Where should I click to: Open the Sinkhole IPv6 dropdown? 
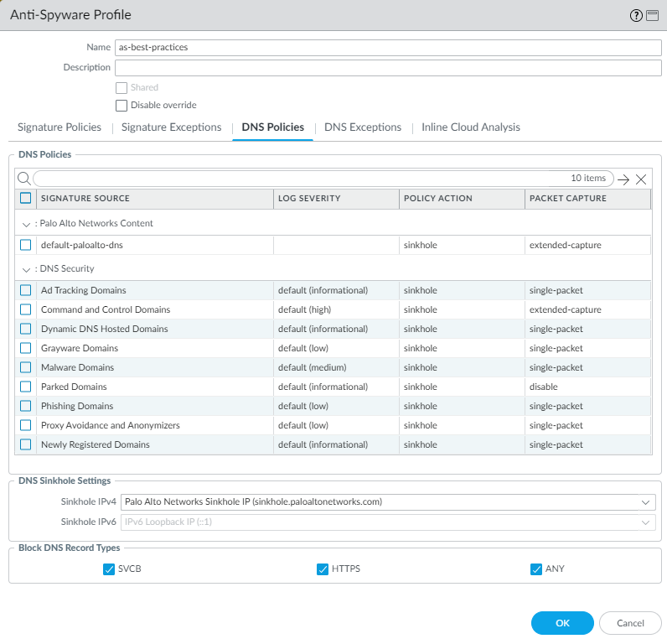coord(644,522)
